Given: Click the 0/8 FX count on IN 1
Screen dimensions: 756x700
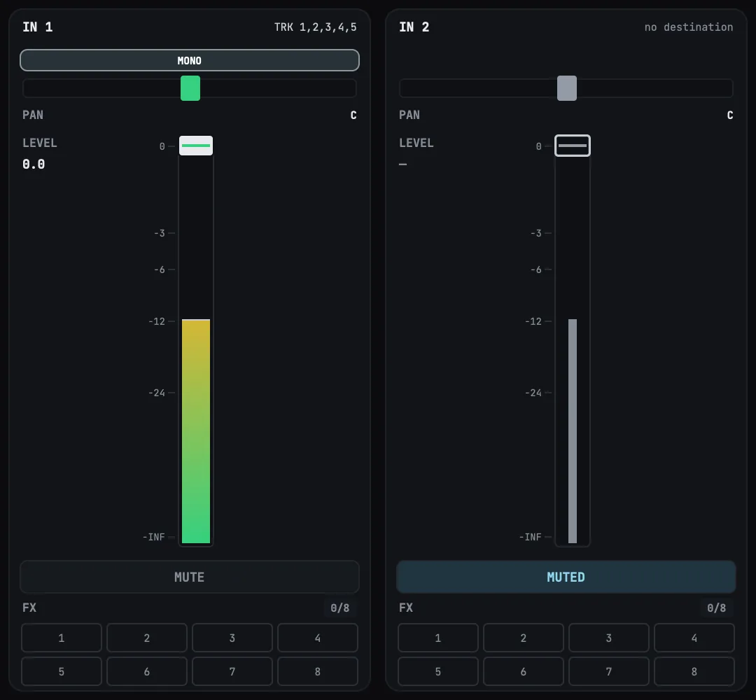Looking at the screenshot, I should [x=340, y=608].
